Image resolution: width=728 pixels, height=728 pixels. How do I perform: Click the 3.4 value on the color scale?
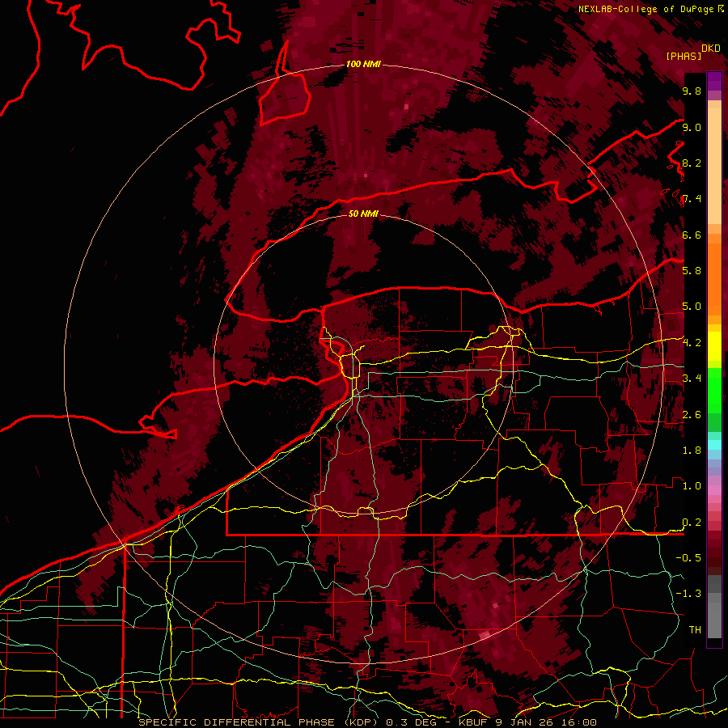click(x=692, y=379)
